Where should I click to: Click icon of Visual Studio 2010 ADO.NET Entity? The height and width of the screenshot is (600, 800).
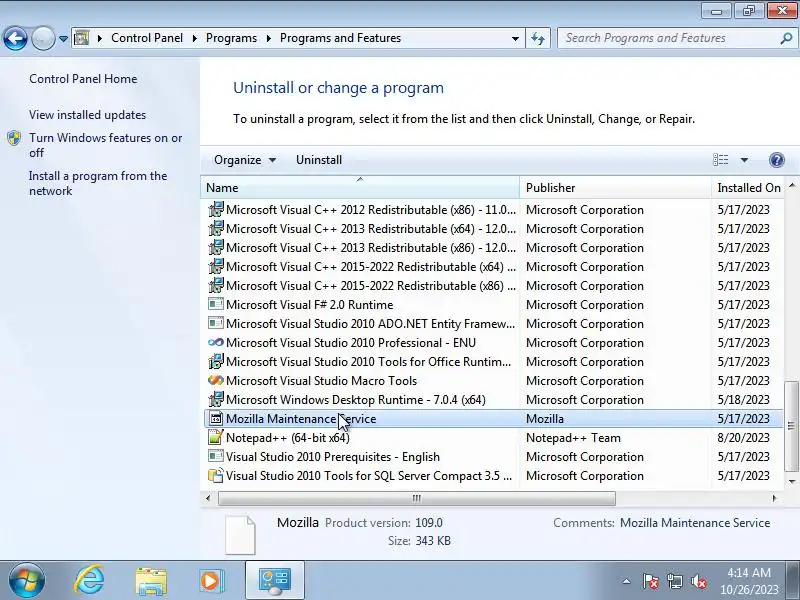click(x=216, y=323)
